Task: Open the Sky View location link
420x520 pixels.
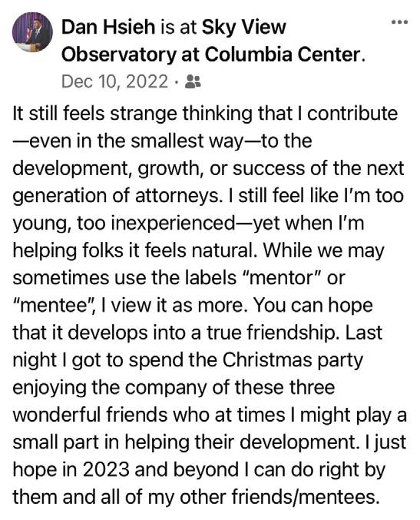Action: 244,28
